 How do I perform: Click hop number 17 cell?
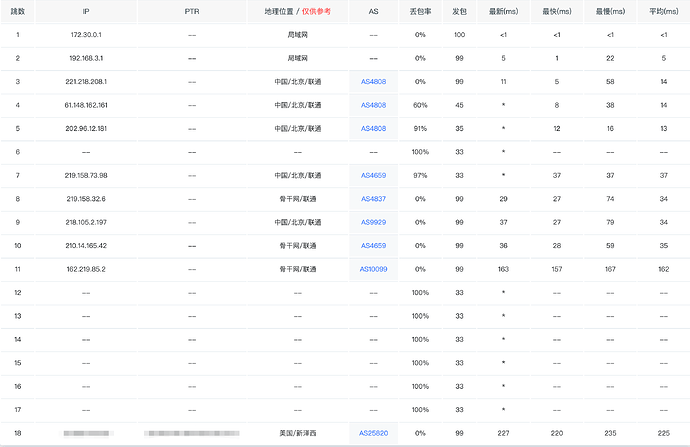[x=18, y=410]
